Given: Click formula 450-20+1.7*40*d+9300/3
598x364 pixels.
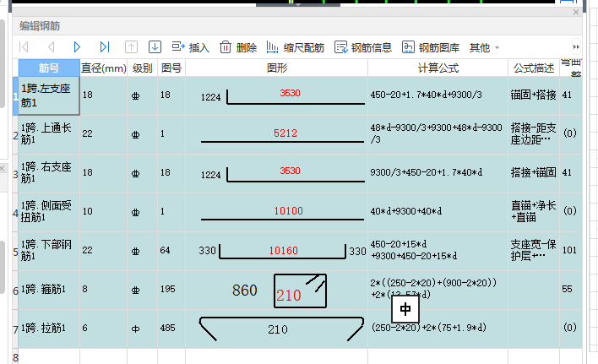Looking at the screenshot, I should 426,95.
